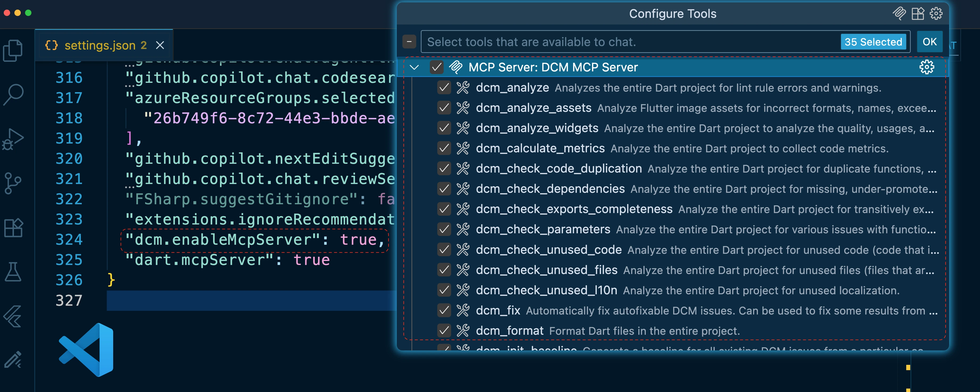Click the braces icon on the settings.json tab

click(51, 45)
